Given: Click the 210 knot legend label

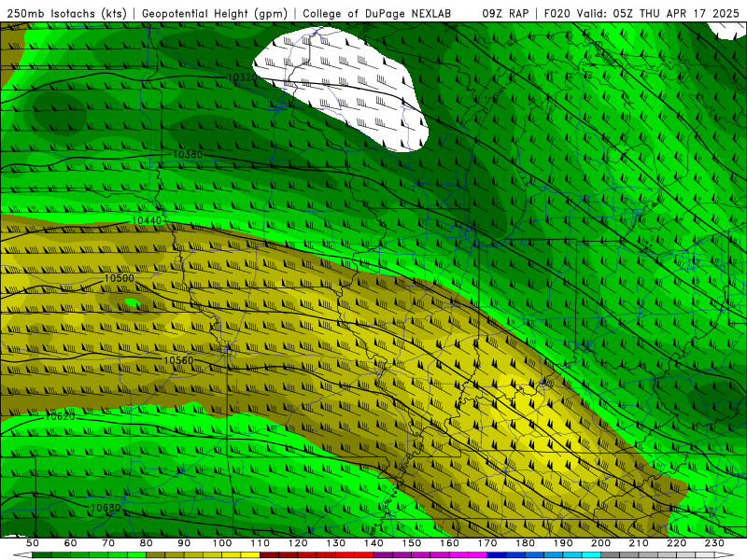Looking at the screenshot, I should 639,543.
